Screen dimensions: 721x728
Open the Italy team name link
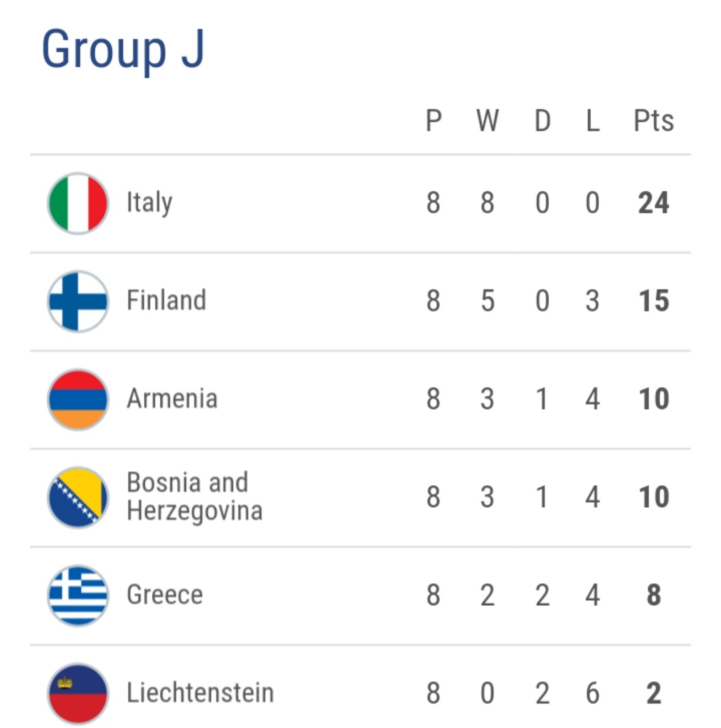(150, 203)
